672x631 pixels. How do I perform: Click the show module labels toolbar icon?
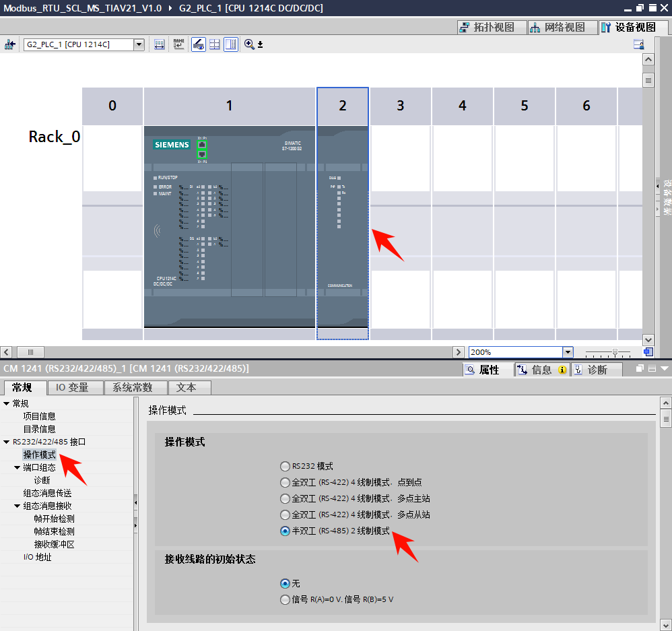coord(160,44)
